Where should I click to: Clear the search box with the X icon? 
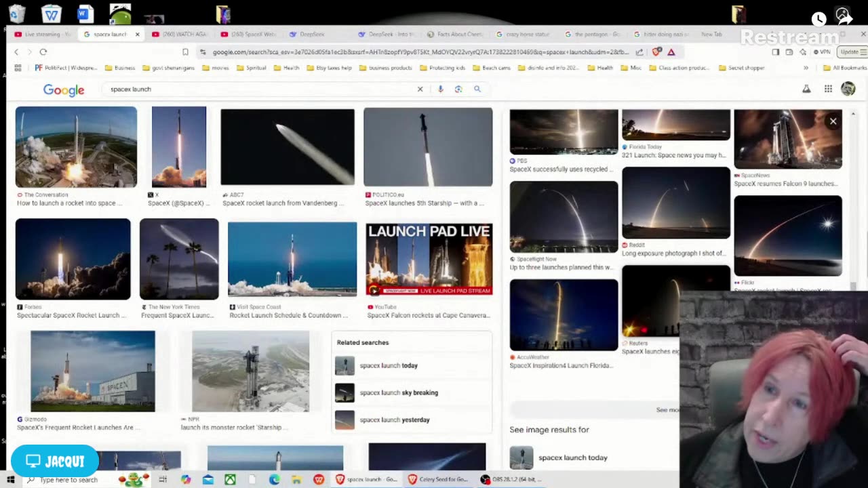coord(420,89)
